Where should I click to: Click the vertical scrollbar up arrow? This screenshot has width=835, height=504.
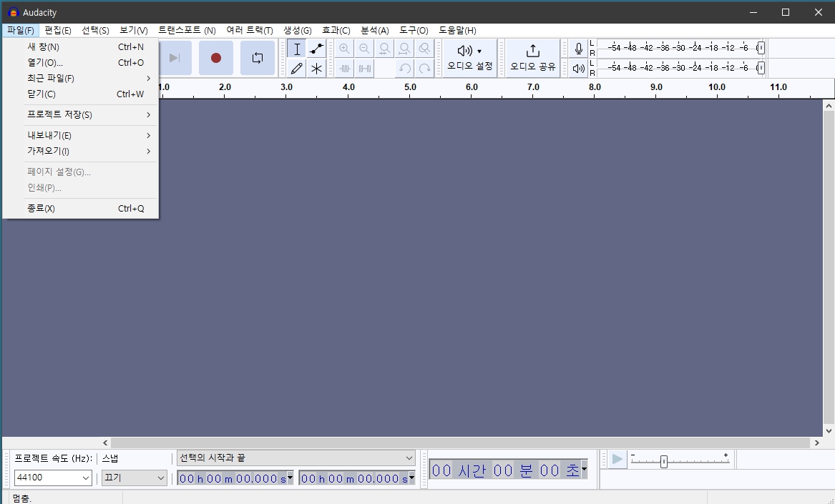point(829,106)
